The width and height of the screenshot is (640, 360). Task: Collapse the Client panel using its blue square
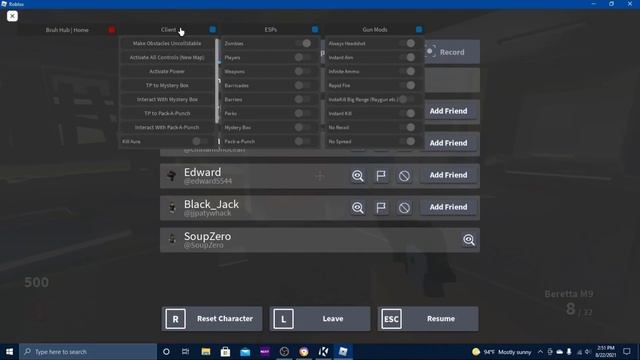coord(213,29)
